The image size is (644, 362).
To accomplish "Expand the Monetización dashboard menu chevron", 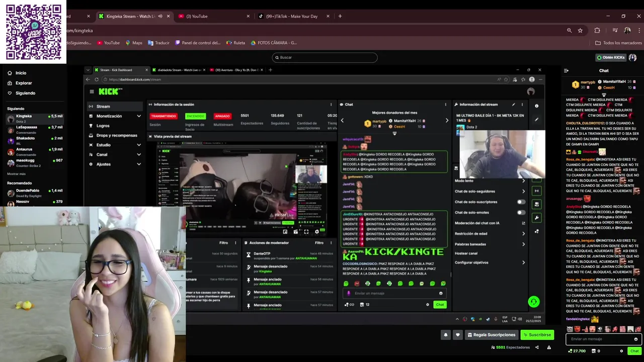I will 139,116.
